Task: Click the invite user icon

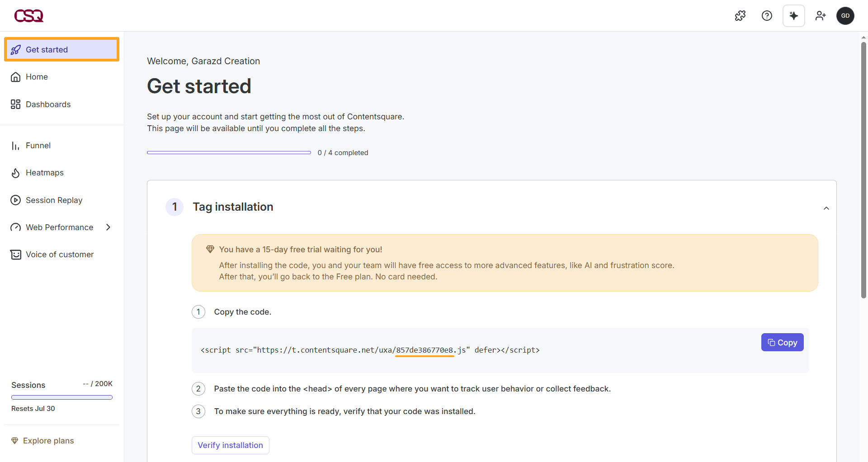Action: tap(820, 16)
